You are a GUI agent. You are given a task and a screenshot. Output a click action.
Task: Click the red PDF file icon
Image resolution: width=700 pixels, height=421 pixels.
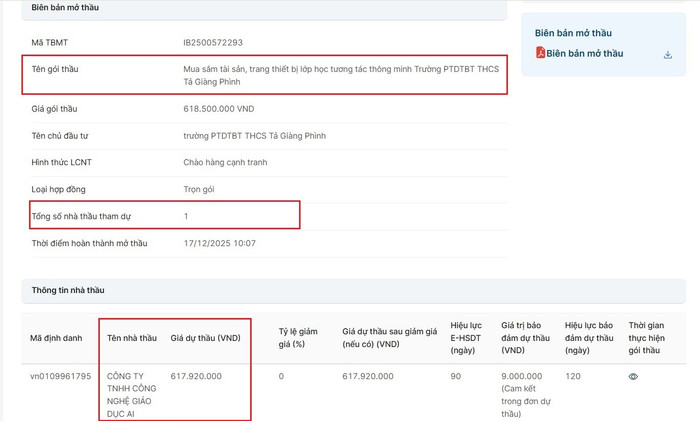541,53
